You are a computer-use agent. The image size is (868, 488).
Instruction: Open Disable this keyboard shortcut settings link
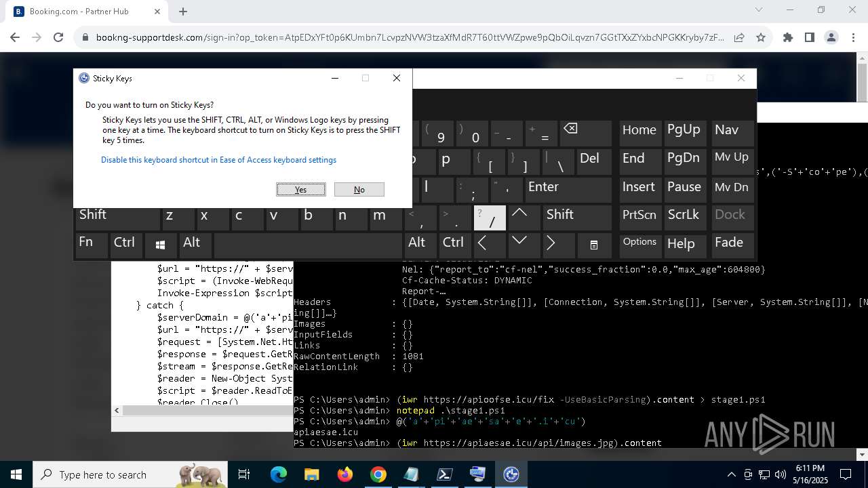(x=218, y=160)
